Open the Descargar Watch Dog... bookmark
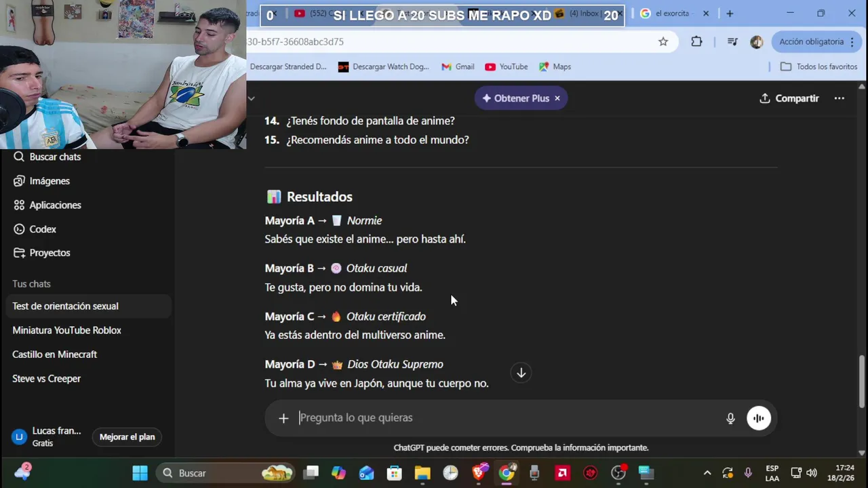This screenshot has width=868, height=488. tap(383, 66)
